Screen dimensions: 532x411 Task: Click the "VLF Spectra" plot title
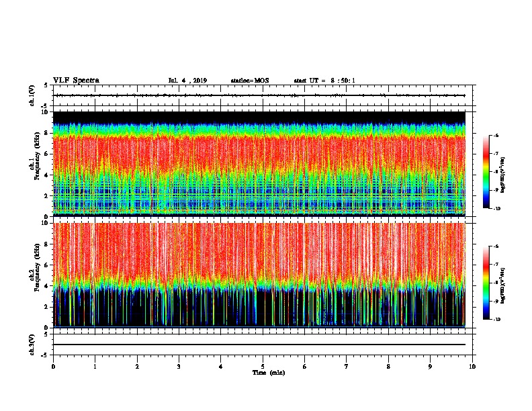pyautogui.click(x=76, y=81)
